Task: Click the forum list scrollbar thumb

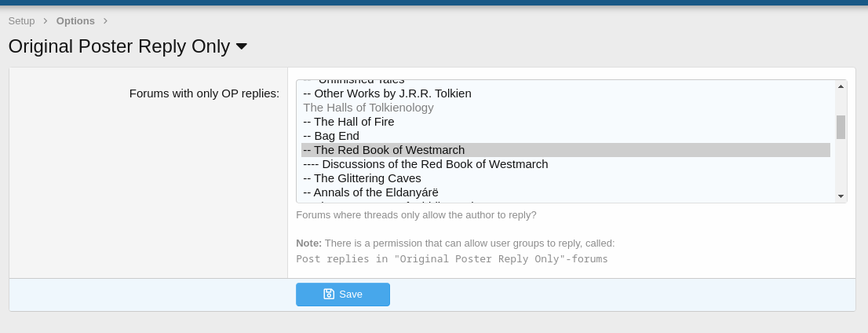Action: tap(841, 126)
